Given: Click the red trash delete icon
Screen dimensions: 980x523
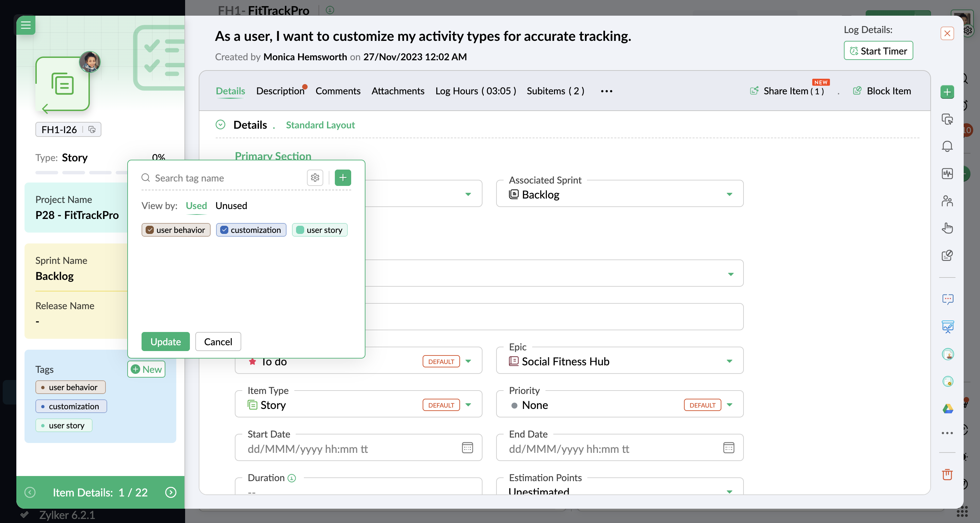Looking at the screenshot, I should [x=947, y=474].
